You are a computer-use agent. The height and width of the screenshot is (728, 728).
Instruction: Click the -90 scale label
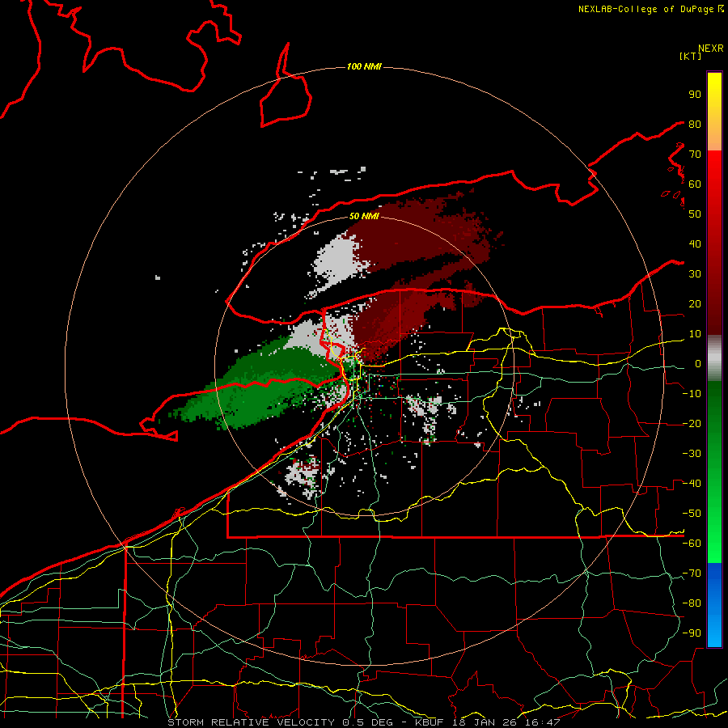tap(692, 633)
